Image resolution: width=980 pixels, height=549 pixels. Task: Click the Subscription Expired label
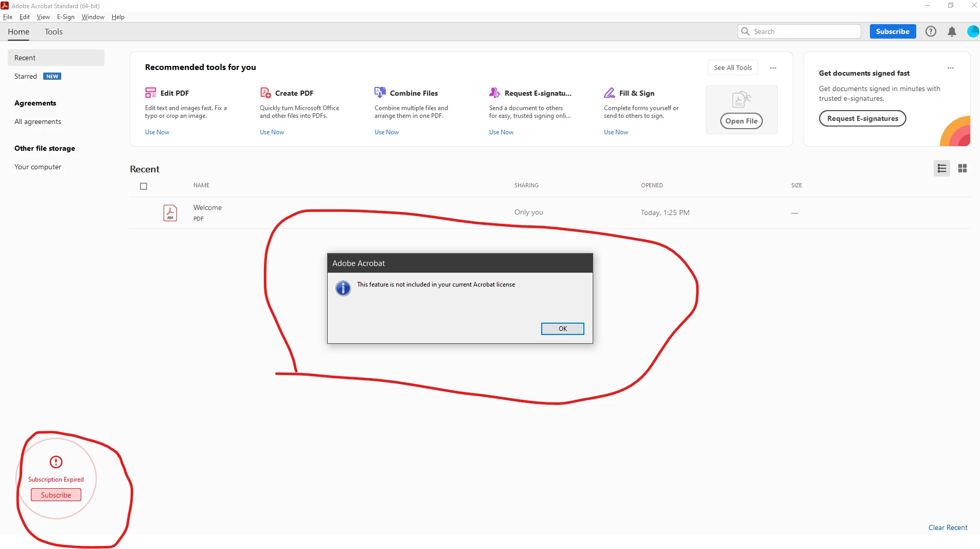coord(56,480)
